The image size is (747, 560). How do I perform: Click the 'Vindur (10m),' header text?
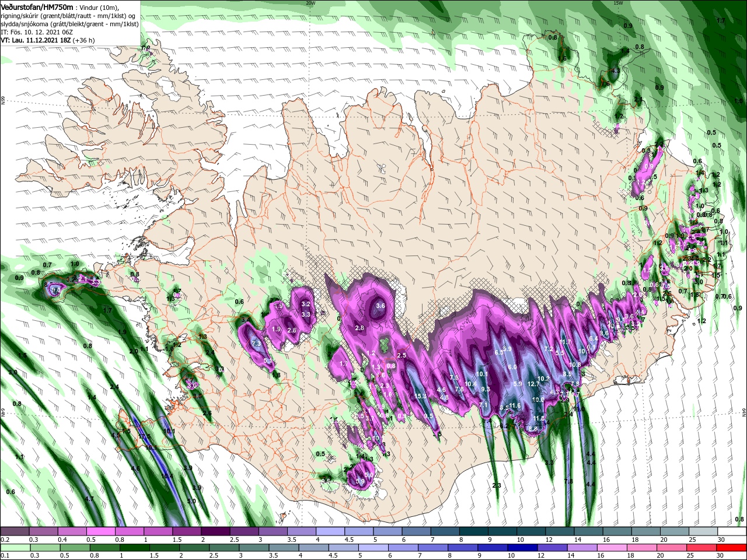tap(99, 7)
